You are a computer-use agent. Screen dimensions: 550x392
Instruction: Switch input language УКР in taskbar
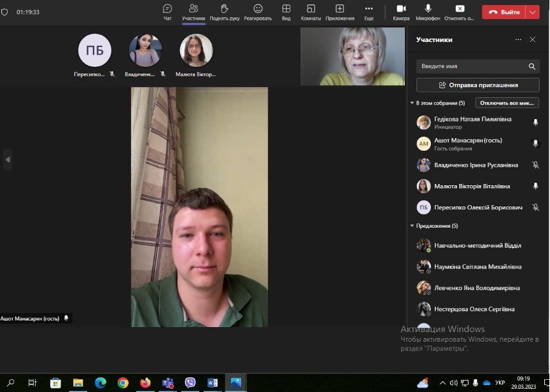point(500,383)
